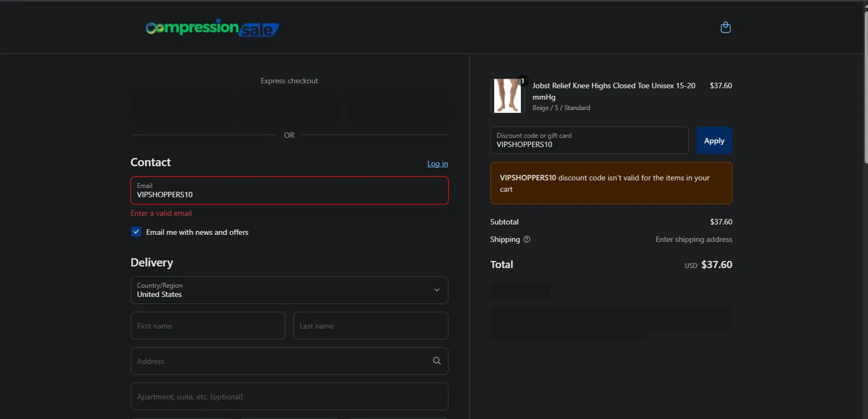Click the Total amount USD $37.60
The width and height of the screenshot is (868, 419).
point(708,264)
